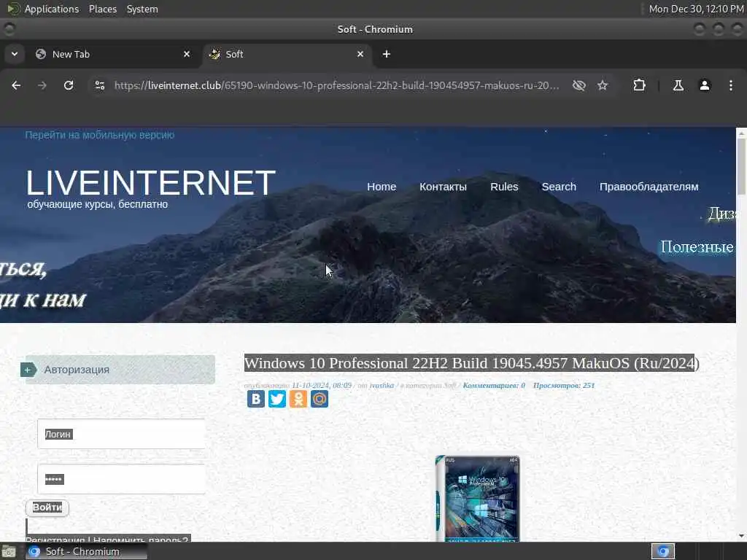Viewport: 747px width, 560px height.
Task: Click the forward navigation arrow
Action: click(42, 85)
